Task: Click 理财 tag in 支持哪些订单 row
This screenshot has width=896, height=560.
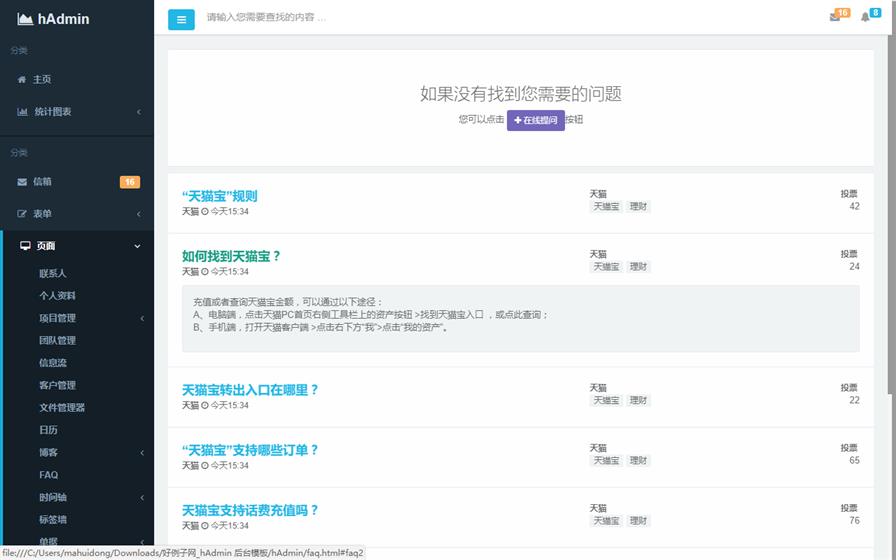Action: coord(638,460)
